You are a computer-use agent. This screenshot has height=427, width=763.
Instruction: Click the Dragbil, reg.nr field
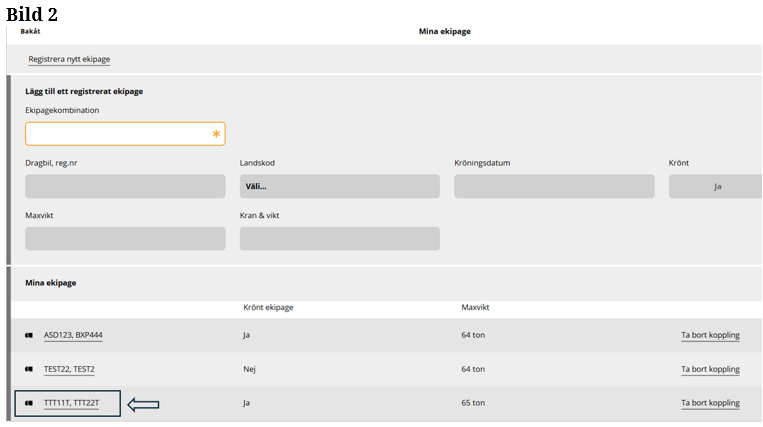pyautogui.click(x=125, y=186)
